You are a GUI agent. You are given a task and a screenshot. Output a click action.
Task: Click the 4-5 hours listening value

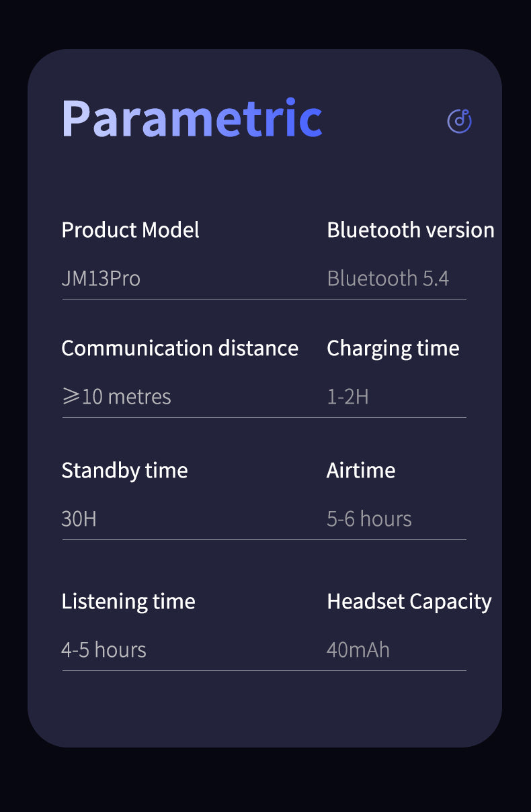[x=104, y=649]
